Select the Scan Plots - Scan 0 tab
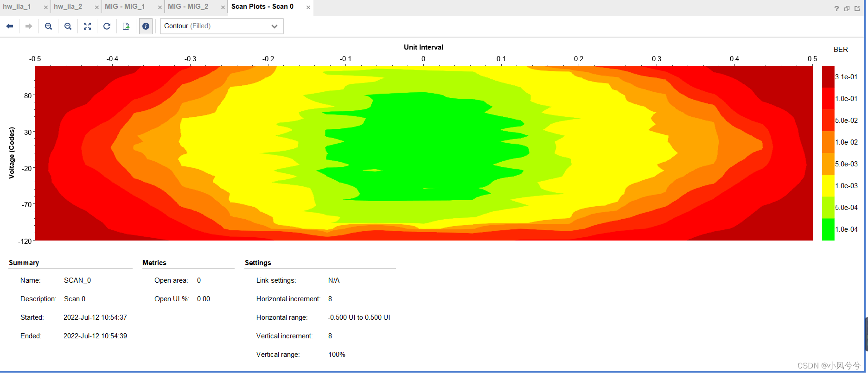 tap(262, 6)
